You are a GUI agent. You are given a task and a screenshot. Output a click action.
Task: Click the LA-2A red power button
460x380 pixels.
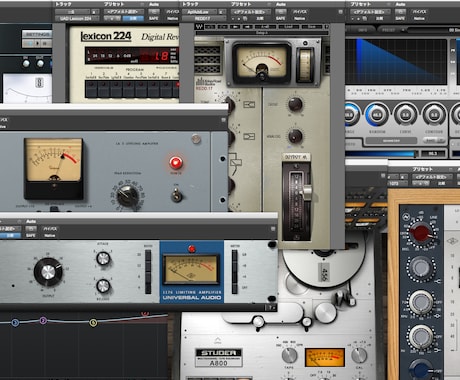point(176,163)
